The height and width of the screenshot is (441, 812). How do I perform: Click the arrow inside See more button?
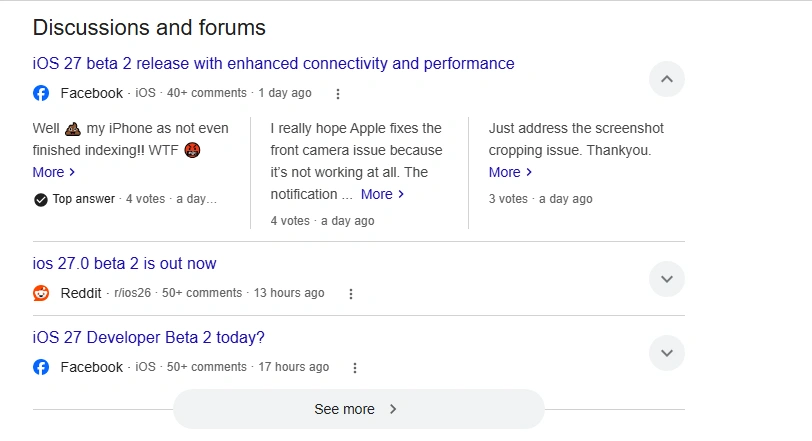(393, 409)
